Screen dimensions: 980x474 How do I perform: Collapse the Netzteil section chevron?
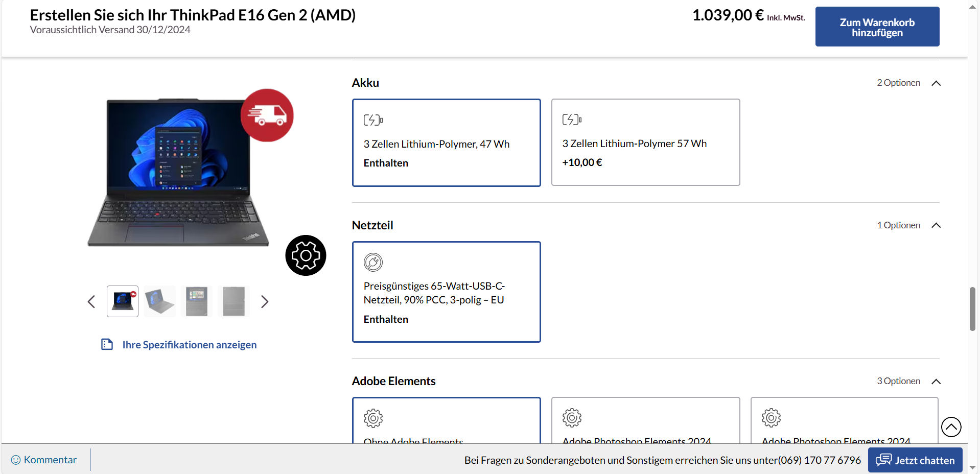pyautogui.click(x=936, y=225)
